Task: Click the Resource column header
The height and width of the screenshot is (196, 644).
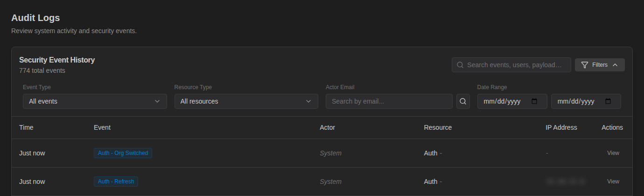Action: 438,127
